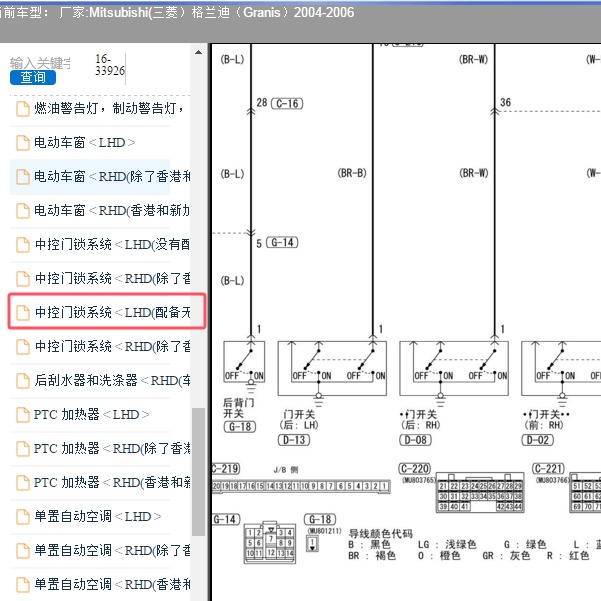Viewport: 601px width, 601px height.
Task: Open 单置自动空调 <RHD(除了香 entry
Action: click(x=112, y=550)
